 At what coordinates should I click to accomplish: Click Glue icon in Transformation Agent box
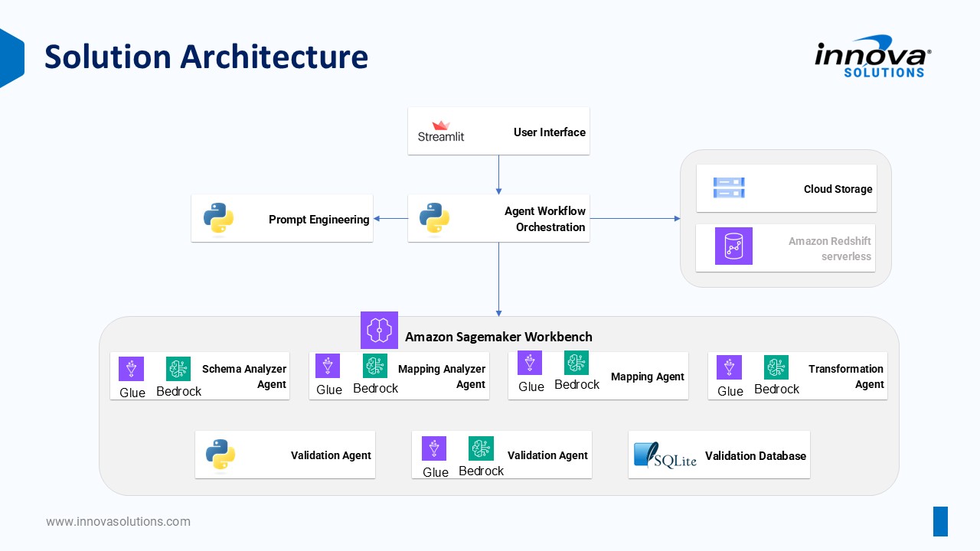(x=729, y=367)
